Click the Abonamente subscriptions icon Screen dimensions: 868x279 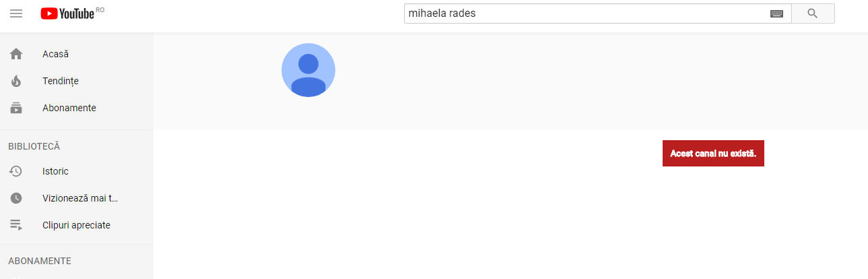[x=16, y=108]
